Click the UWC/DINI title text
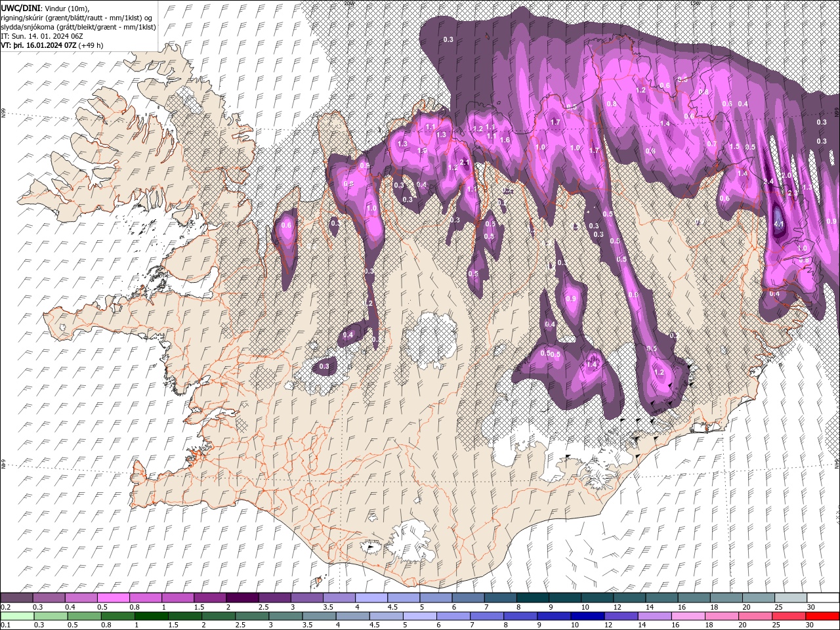This screenshot has width=840, height=630. (20, 7)
